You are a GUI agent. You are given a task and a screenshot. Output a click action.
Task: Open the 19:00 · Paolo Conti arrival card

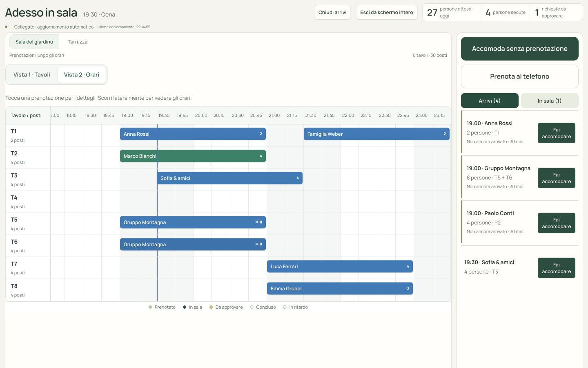tap(520, 223)
